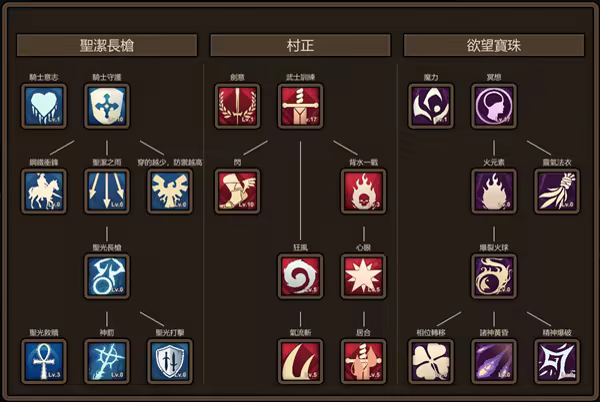
Task: Select the 聖潔之雨 falling arrows skill
Action: click(x=107, y=191)
